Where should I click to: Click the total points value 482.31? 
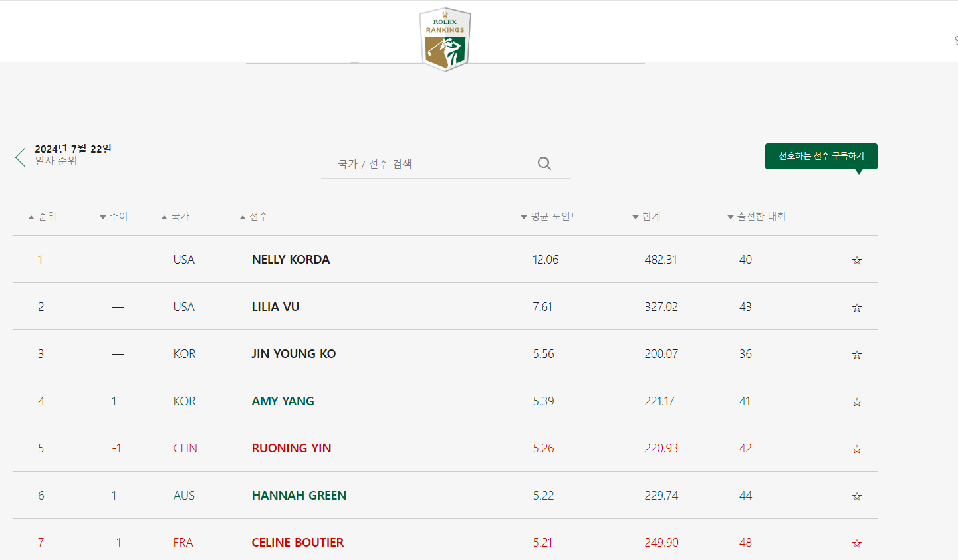coord(660,260)
